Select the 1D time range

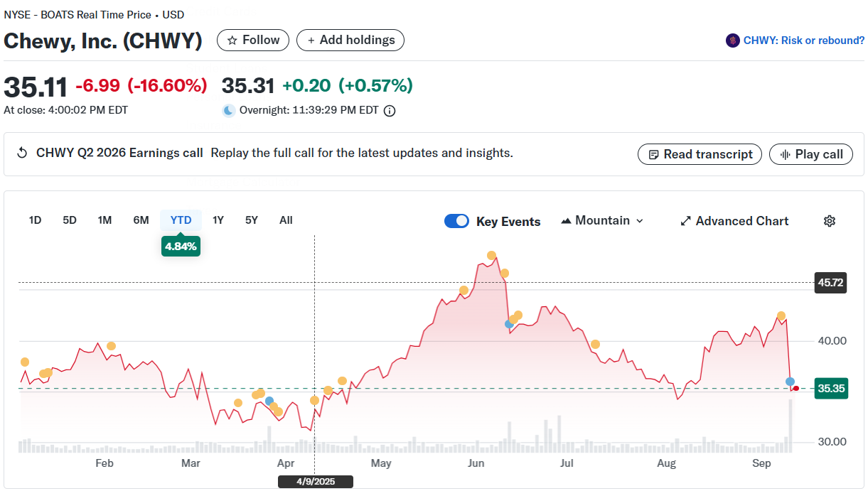[x=35, y=220]
